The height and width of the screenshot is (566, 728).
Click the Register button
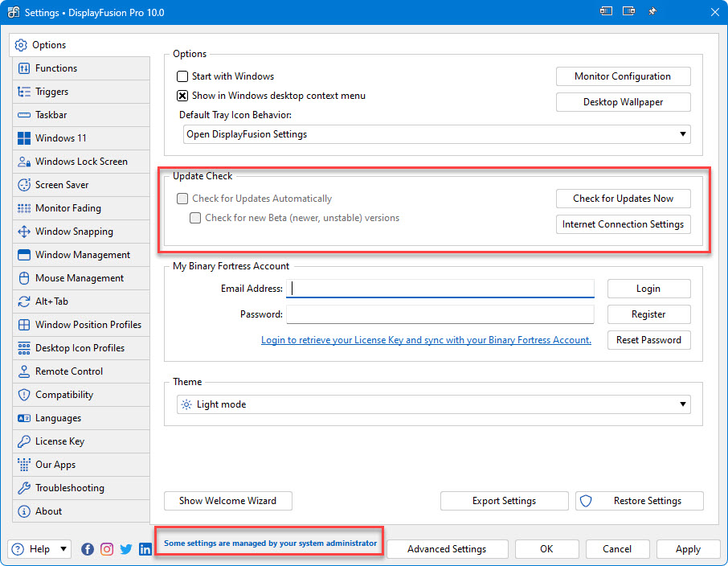point(648,314)
